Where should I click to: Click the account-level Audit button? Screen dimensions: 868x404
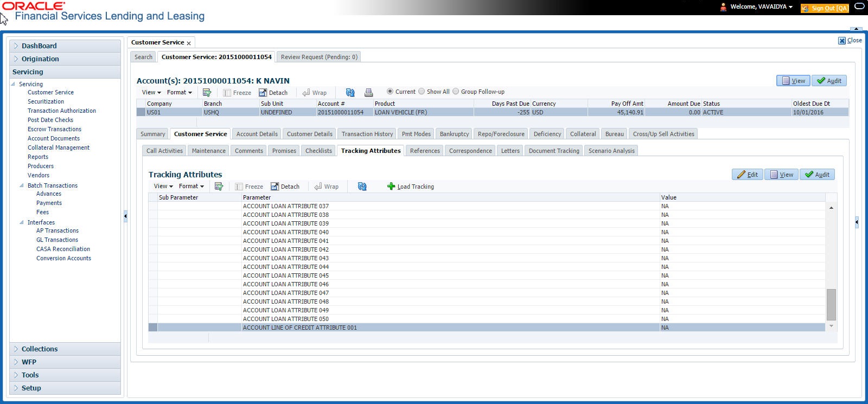click(829, 81)
